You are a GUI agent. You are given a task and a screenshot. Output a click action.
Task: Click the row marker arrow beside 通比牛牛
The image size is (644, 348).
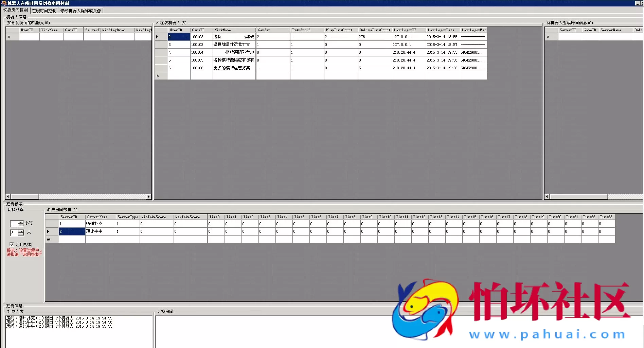tap(48, 231)
